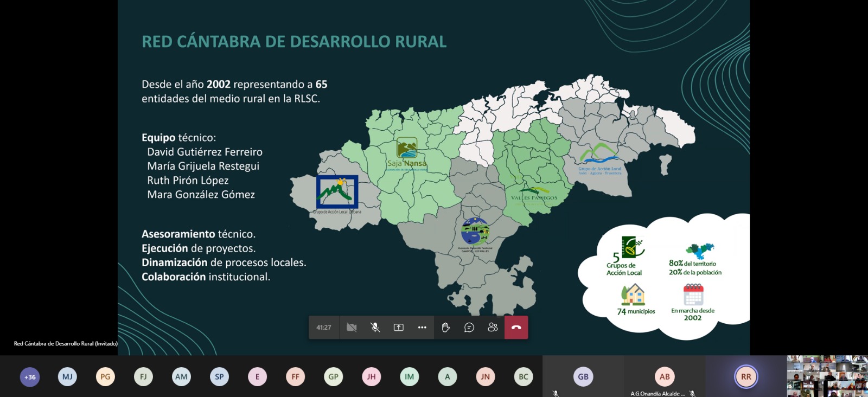The height and width of the screenshot is (397, 868).
Task: Open the video gallery thumbnail
Action: [x=827, y=376]
